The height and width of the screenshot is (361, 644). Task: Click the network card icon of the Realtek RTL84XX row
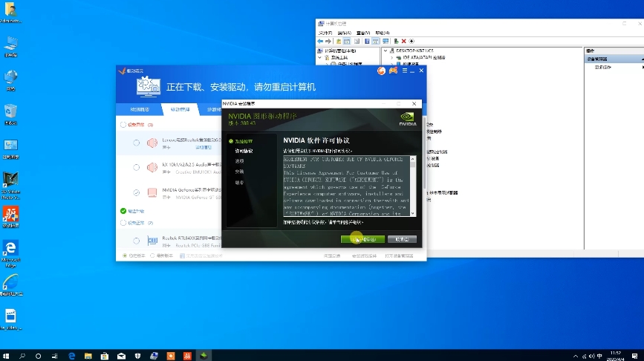point(152,241)
